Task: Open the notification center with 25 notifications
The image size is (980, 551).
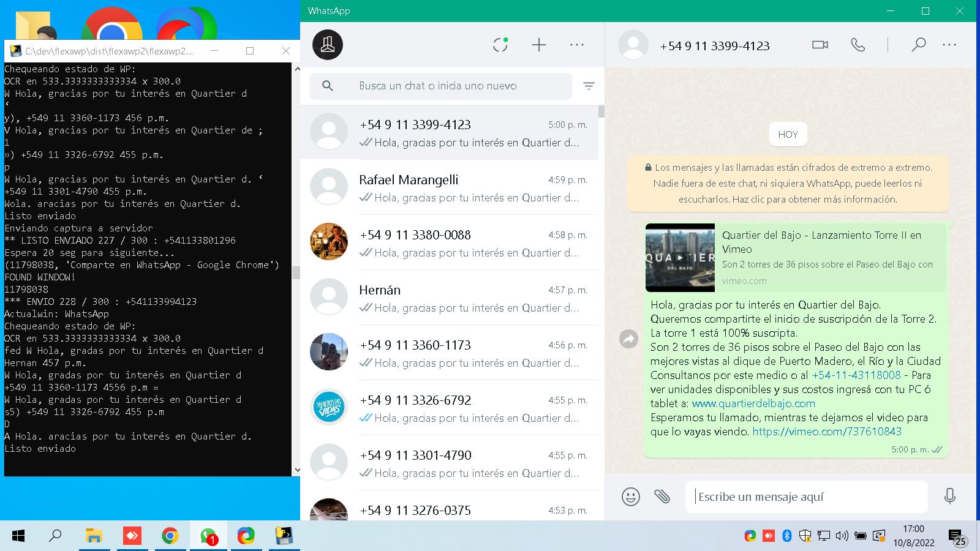Action: (957, 538)
